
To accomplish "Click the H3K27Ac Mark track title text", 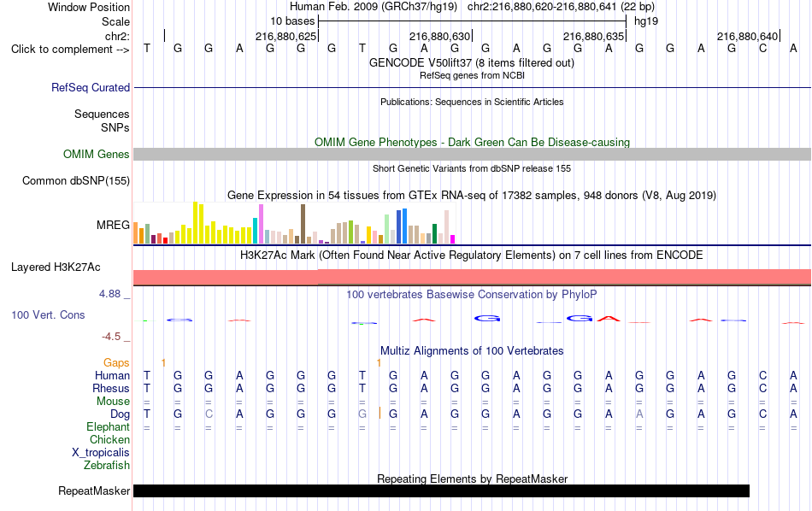I will [x=472, y=255].
